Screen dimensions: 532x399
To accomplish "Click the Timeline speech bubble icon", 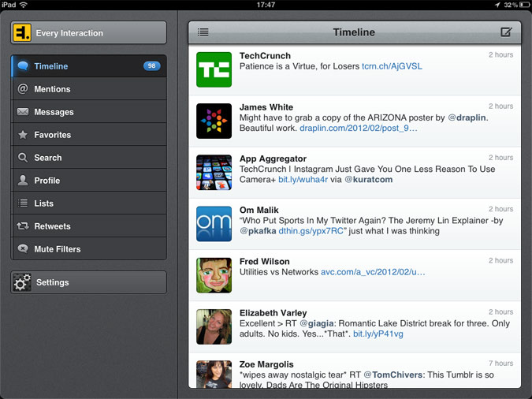I will tap(23, 66).
